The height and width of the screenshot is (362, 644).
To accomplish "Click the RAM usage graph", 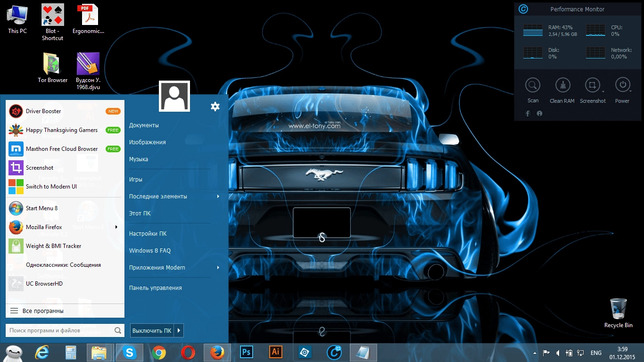I will (x=533, y=31).
